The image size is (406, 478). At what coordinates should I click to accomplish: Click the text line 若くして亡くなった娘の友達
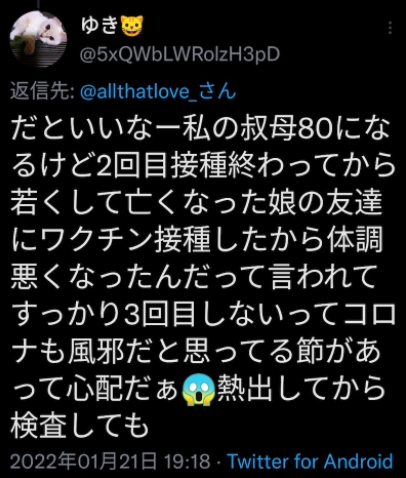click(x=196, y=203)
